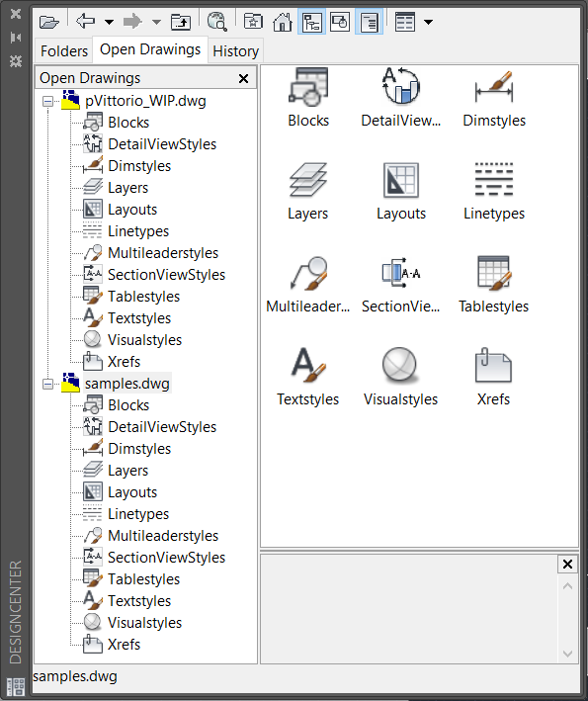Screen dimensions: 588x701
Task: Click the description pane scroll down arrow
Action: tap(568, 654)
